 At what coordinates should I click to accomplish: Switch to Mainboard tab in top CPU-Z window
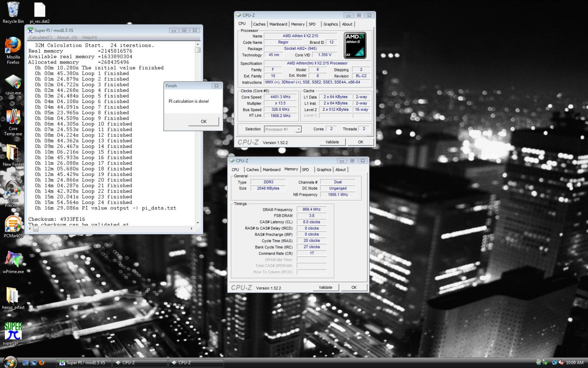click(278, 24)
